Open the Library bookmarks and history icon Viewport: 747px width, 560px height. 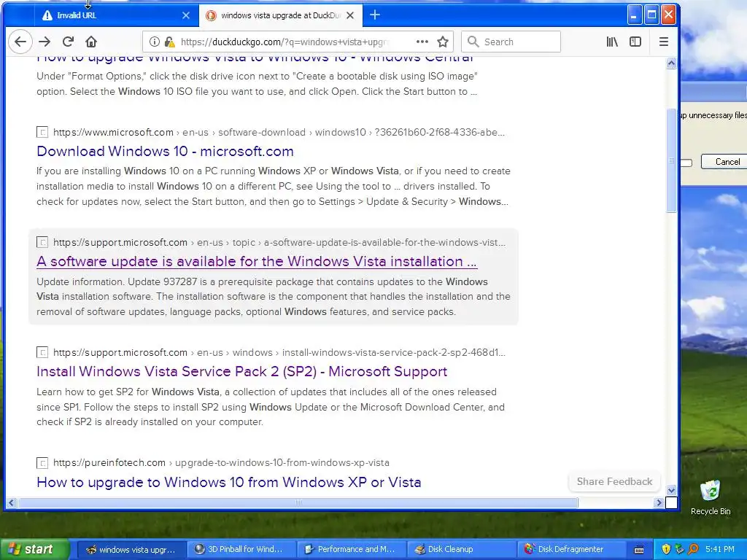pos(612,42)
